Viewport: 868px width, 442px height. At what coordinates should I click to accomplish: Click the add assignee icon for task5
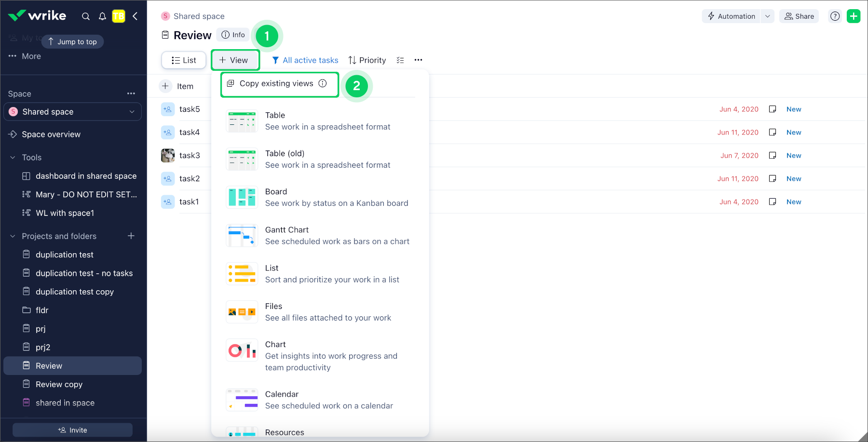coord(168,109)
